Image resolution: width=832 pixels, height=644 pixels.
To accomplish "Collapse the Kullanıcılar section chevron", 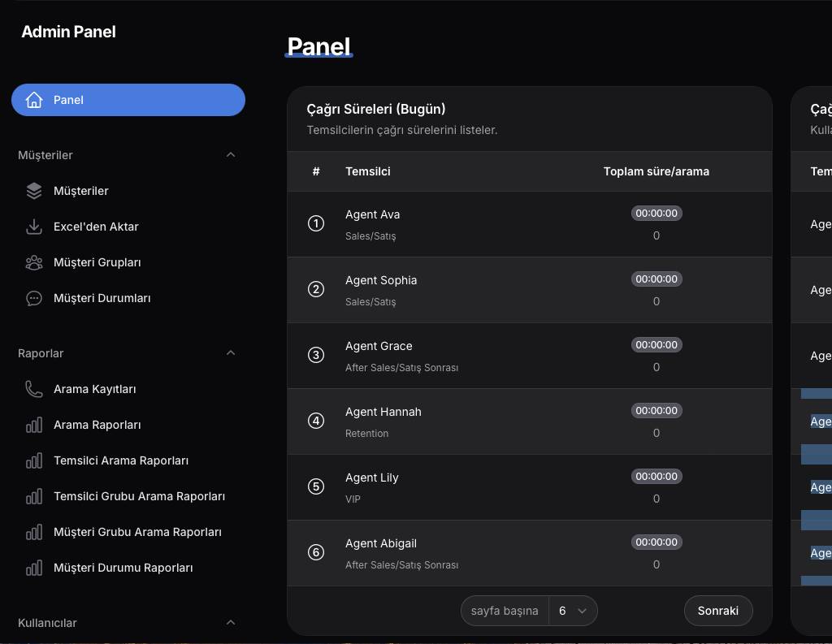I will click(231, 623).
